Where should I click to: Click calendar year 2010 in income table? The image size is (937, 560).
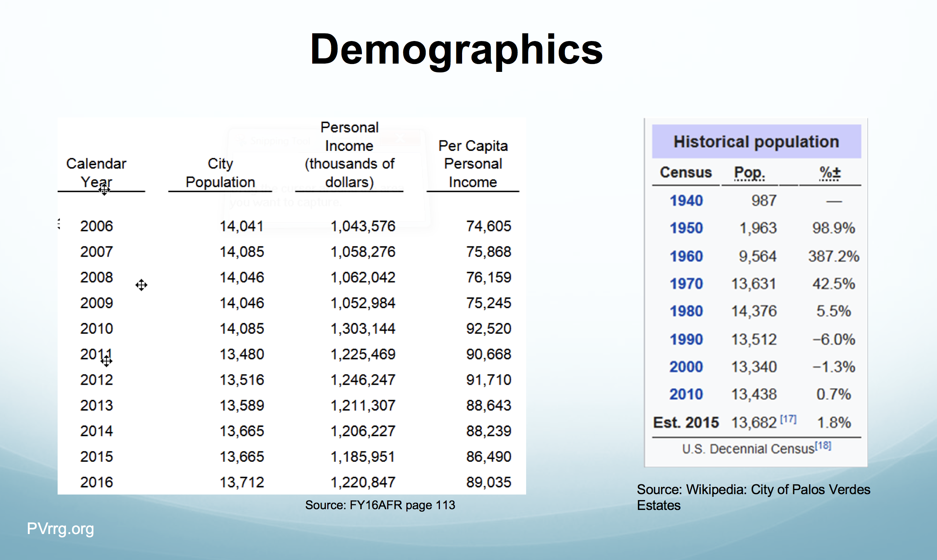96,329
